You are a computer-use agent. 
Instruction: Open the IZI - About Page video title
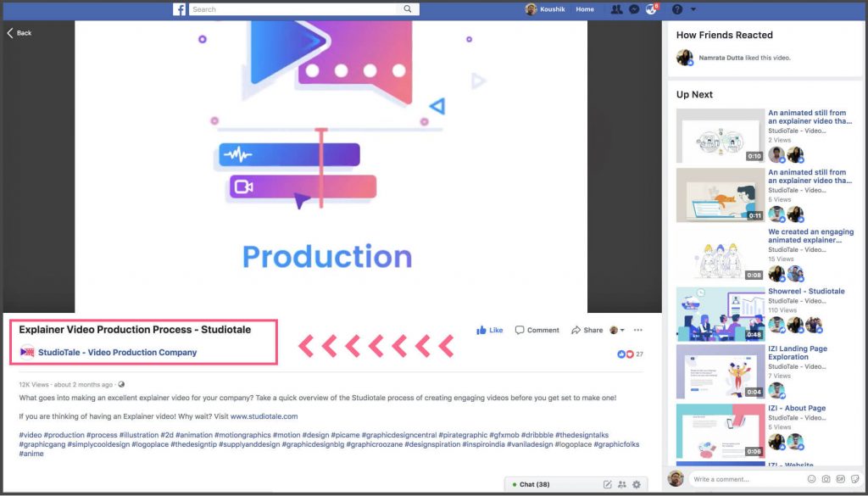pyautogui.click(x=797, y=408)
